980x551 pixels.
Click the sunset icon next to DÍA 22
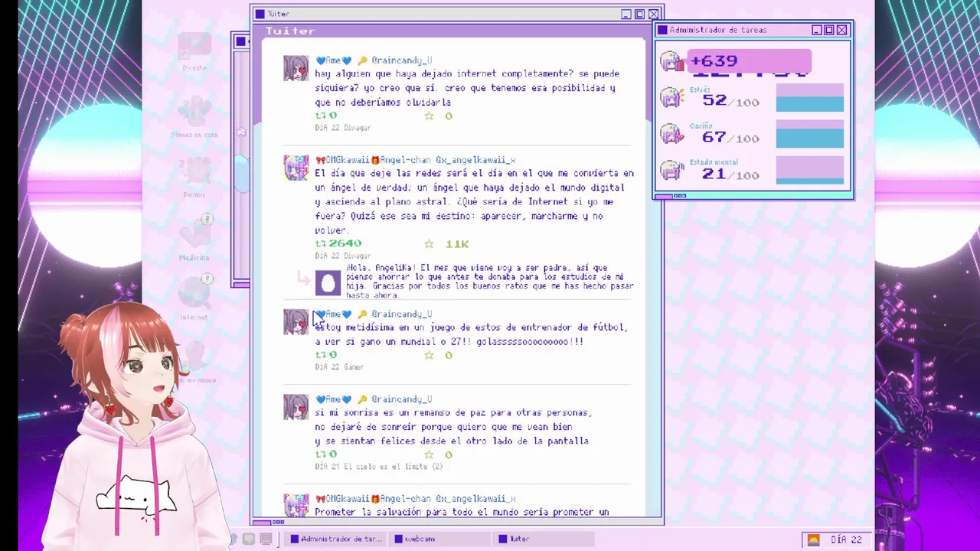coord(813,540)
